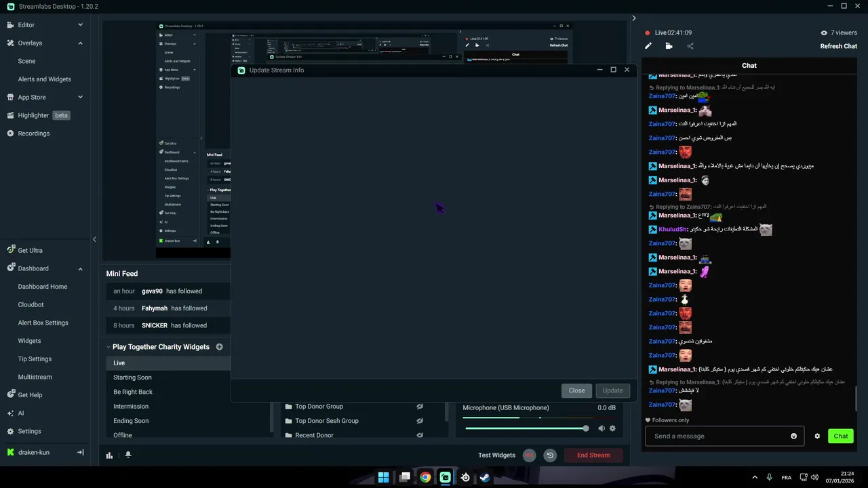Click the video camera icon beside the pencil

pos(669,46)
